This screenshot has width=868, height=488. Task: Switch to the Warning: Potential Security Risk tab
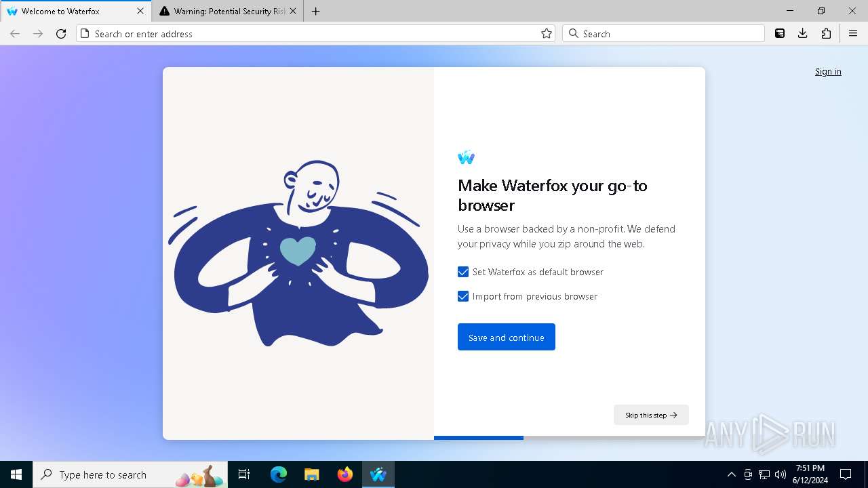click(227, 12)
